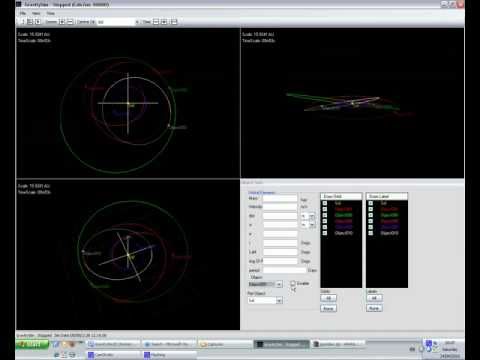This screenshot has width=480, height=360.
Task: Toggle purple object checkbox in Draw Orbit list
Action: coord(325,227)
